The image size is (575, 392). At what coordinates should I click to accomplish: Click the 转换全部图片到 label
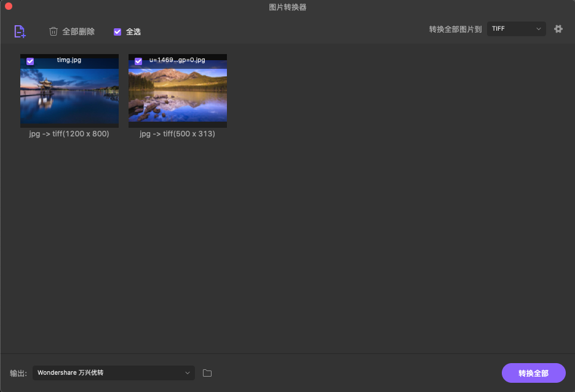coord(456,29)
